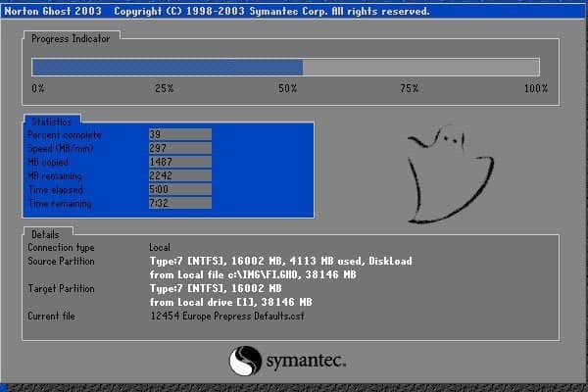Click the MB remaining value field
The height and width of the screenshot is (392, 588).
(x=178, y=175)
